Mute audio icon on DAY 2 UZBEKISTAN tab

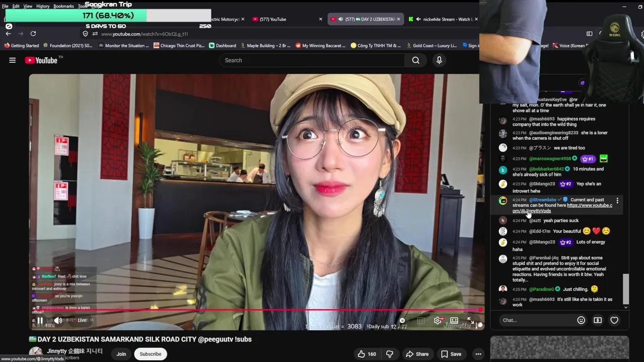click(x=341, y=19)
